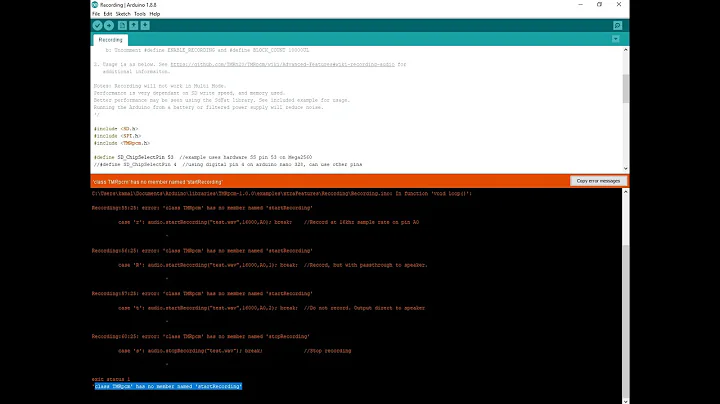
Task: Click 'Notes: Recording will not work in Multi Mode' comment
Action: [160, 86]
